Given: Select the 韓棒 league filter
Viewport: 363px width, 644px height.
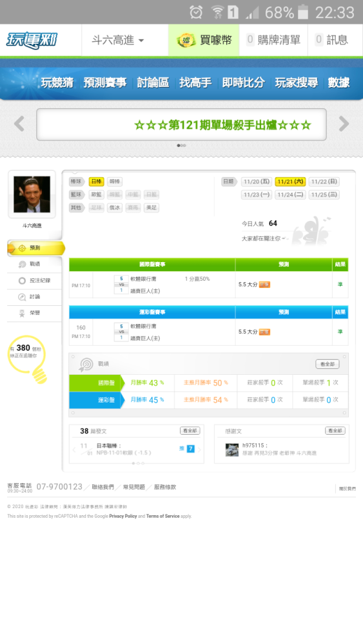Looking at the screenshot, I should (x=114, y=182).
